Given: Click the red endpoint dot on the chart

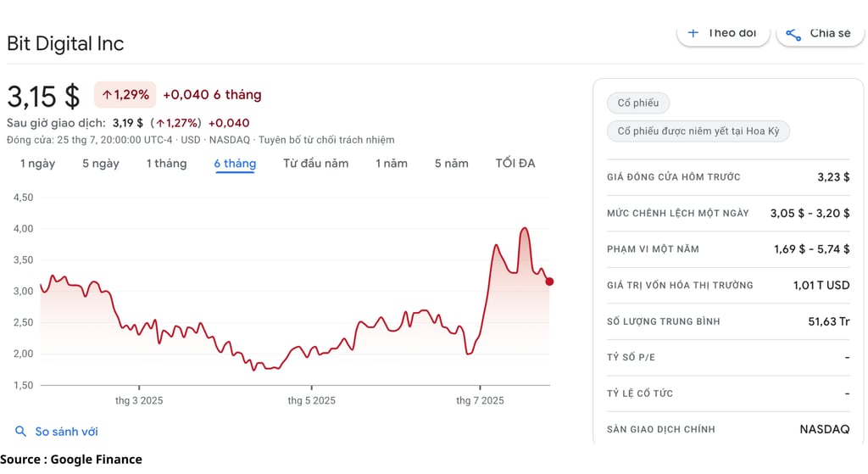Looking at the screenshot, I should [549, 282].
